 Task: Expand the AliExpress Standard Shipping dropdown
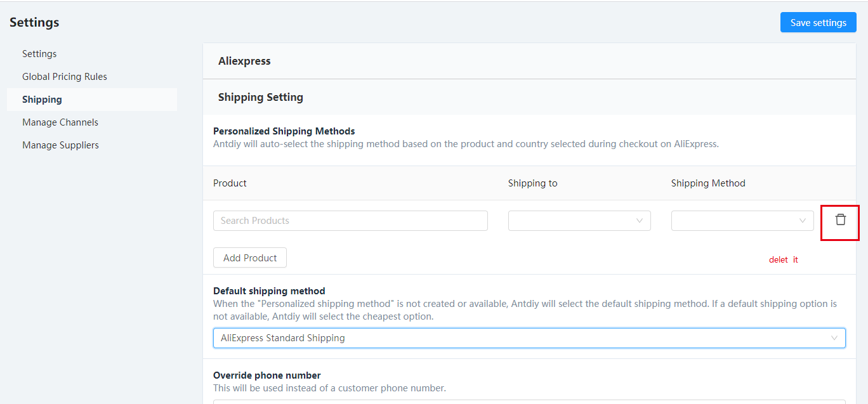click(529, 338)
